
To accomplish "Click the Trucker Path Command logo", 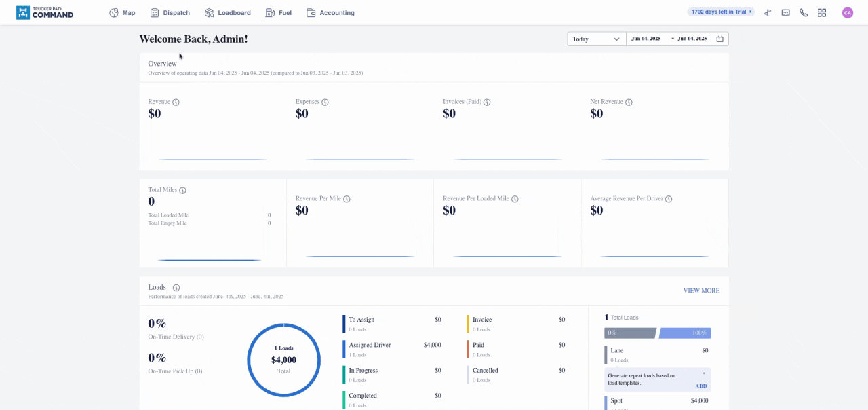I will 45,12.
